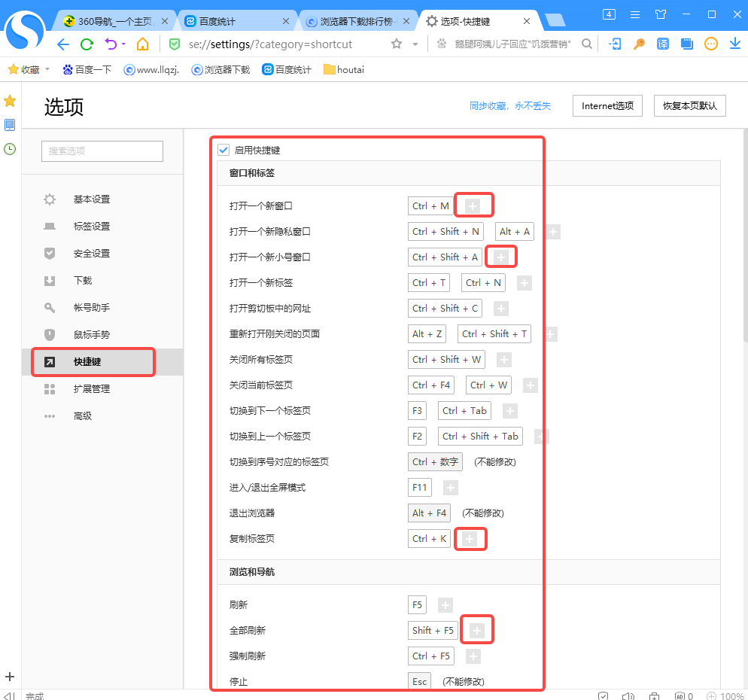Open the login arrow toolbar icon
Image resolution: width=748 pixels, height=700 pixels.
coord(615,44)
